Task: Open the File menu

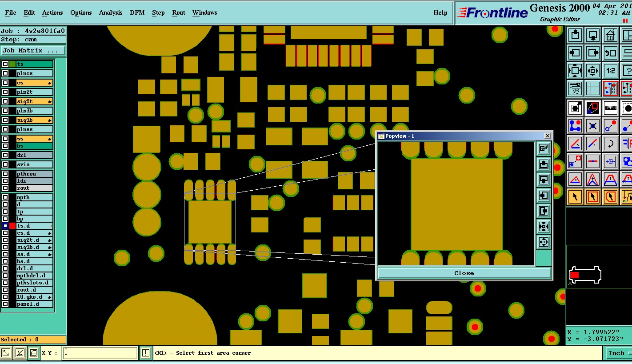Action: [11, 12]
